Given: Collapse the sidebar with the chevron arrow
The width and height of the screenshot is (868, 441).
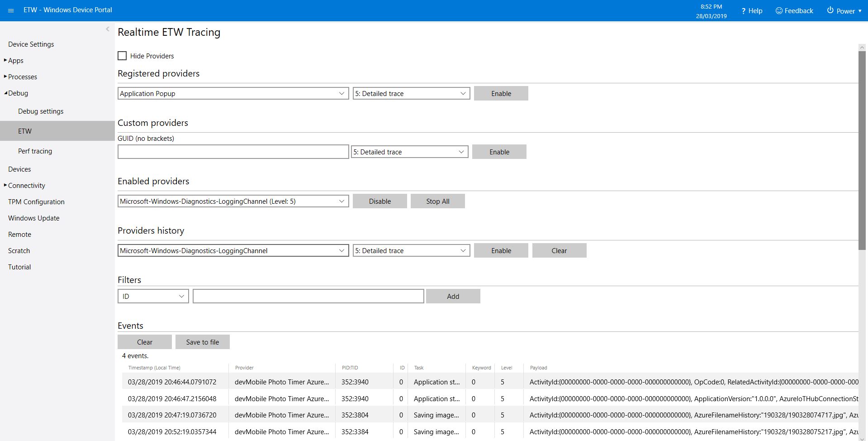Looking at the screenshot, I should [x=108, y=29].
